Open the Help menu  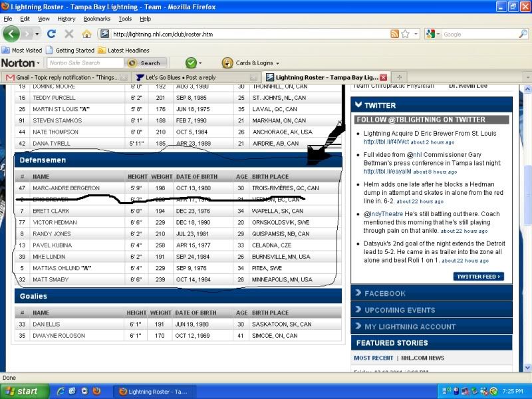pyautogui.click(x=145, y=19)
